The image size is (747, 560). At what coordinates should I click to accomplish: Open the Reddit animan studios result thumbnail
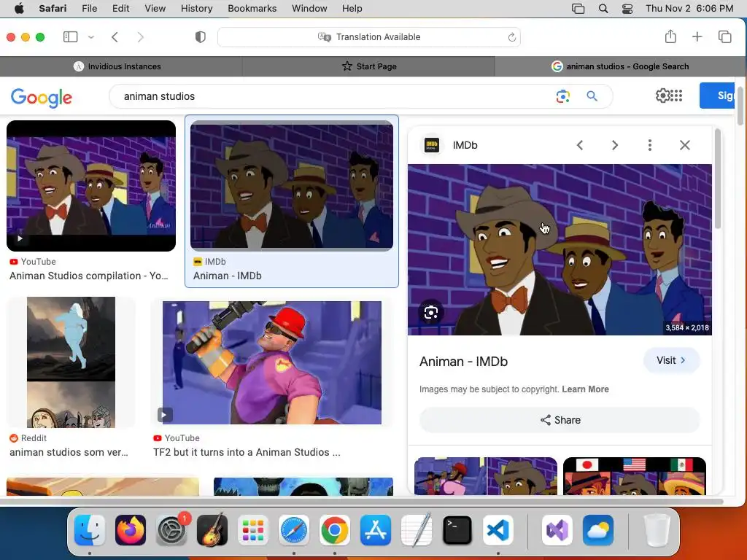pyautogui.click(x=71, y=362)
